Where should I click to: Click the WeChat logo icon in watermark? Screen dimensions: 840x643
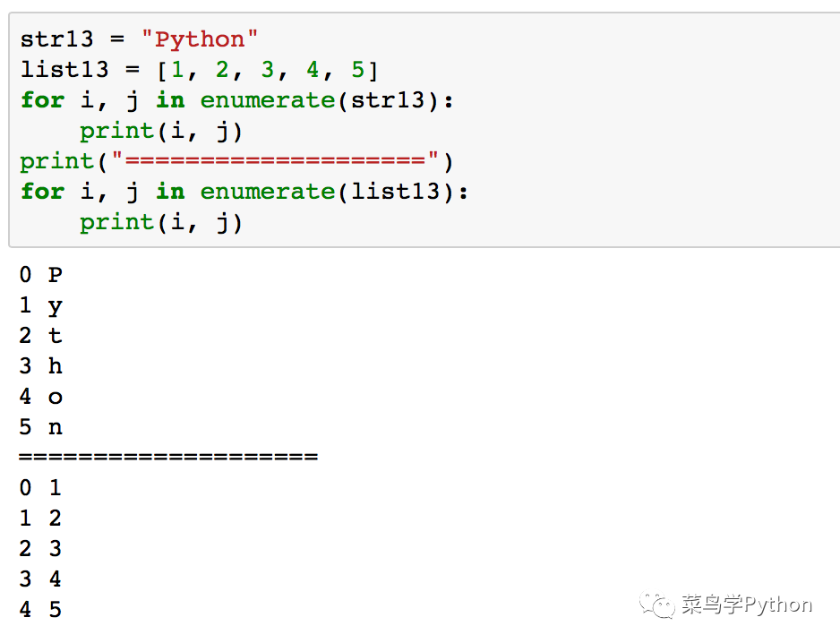coord(656,605)
